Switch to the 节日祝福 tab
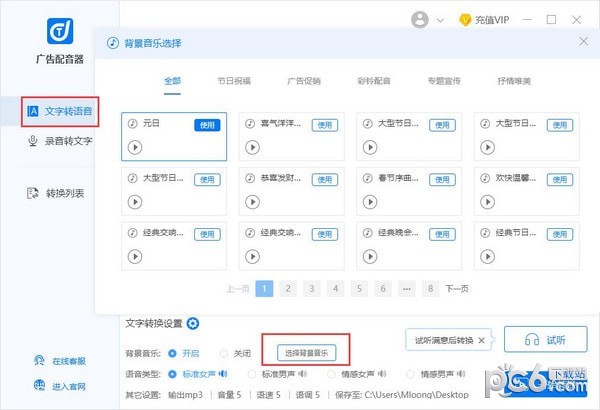 click(x=234, y=81)
